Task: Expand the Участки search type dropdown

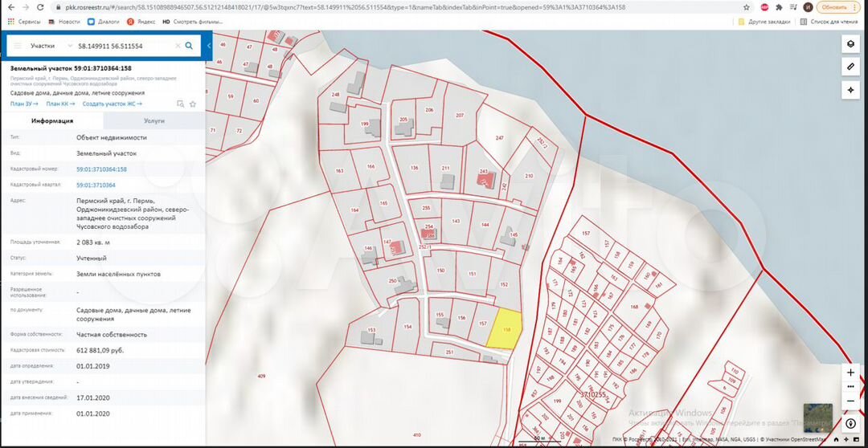Action: click(x=70, y=46)
